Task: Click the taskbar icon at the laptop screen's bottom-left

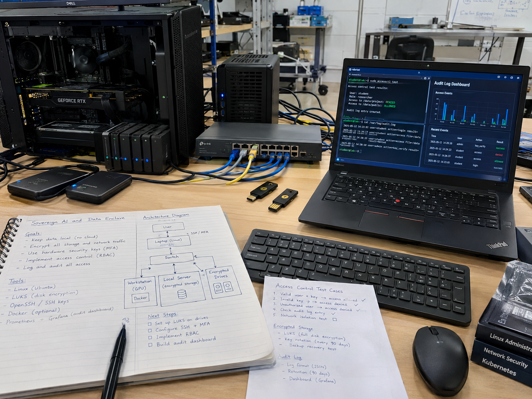Action: [x=338, y=159]
